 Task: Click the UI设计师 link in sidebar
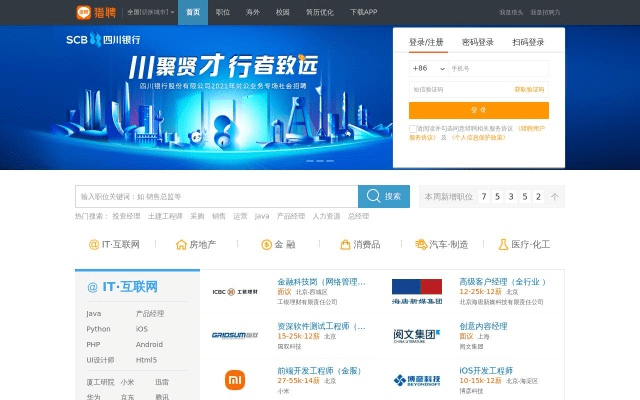(x=100, y=360)
